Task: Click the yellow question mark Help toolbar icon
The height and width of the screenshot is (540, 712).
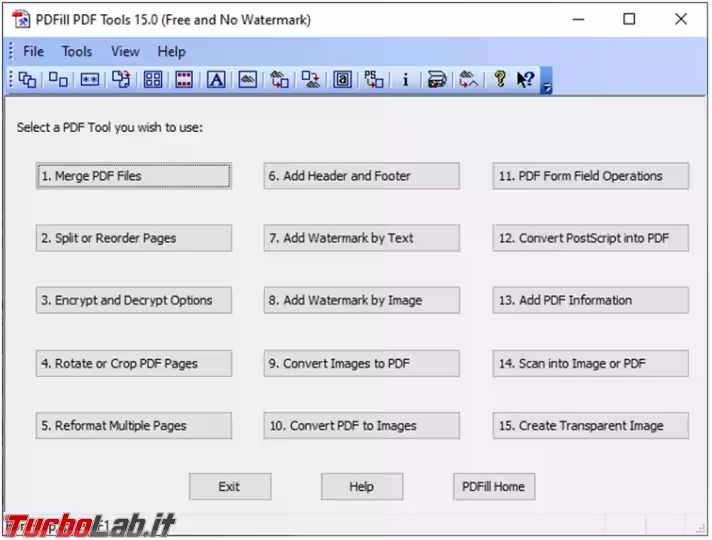Action: pyautogui.click(x=500, y=80)
